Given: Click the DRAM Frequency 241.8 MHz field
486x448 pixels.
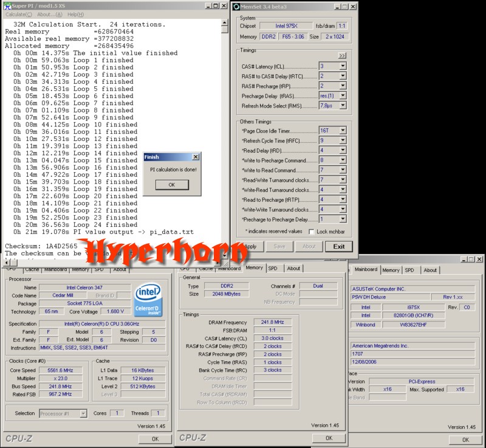Looking at the screenshot, I should click(x=272, y=322).
